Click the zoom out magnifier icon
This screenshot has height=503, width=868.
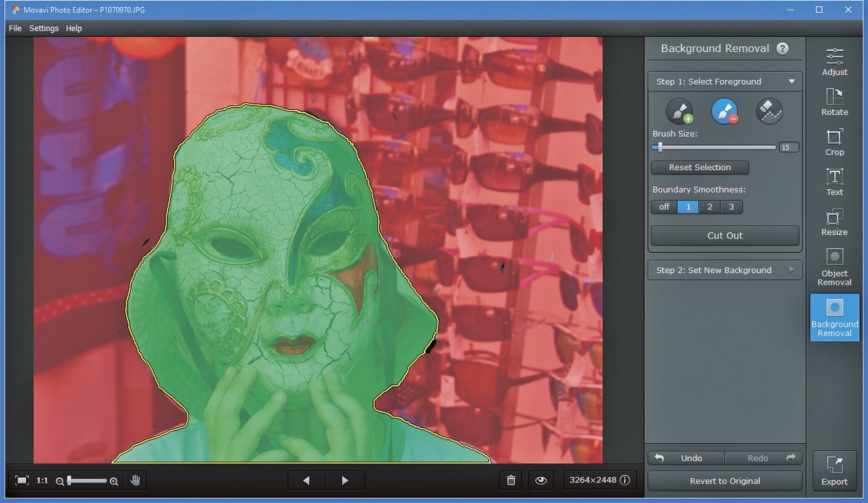tap(60, 481)
